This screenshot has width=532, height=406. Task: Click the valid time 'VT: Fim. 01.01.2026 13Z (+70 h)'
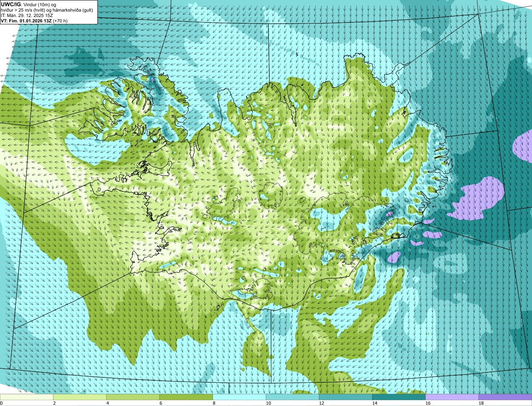click(34, 20)
